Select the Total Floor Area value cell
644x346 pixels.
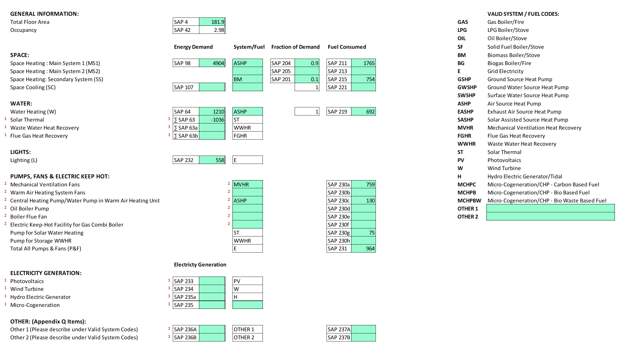click(212, 22)
